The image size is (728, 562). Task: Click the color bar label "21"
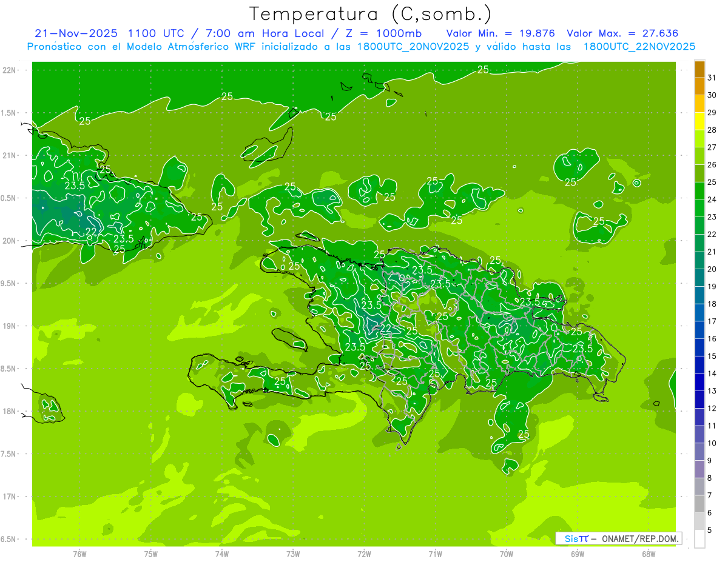[x=712, y=252]
